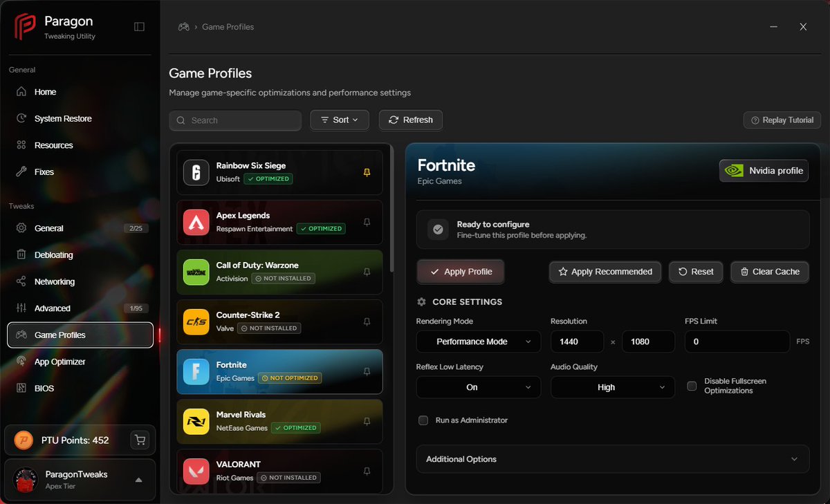Click the Core Settings gear icon
Viewport: 830px width, 504px height.
tap(421, 302)
